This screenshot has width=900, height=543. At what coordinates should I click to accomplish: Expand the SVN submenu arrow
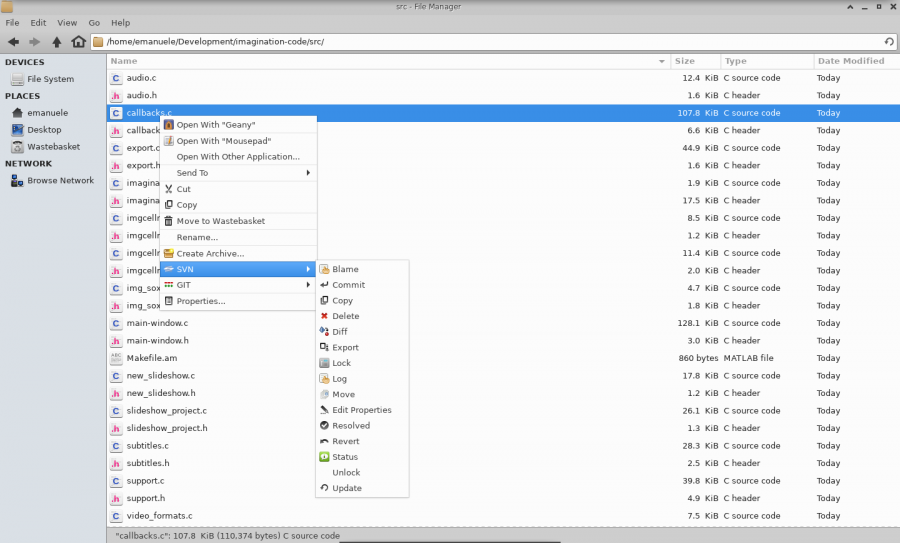pyautogui.click(x=308, y=269)
